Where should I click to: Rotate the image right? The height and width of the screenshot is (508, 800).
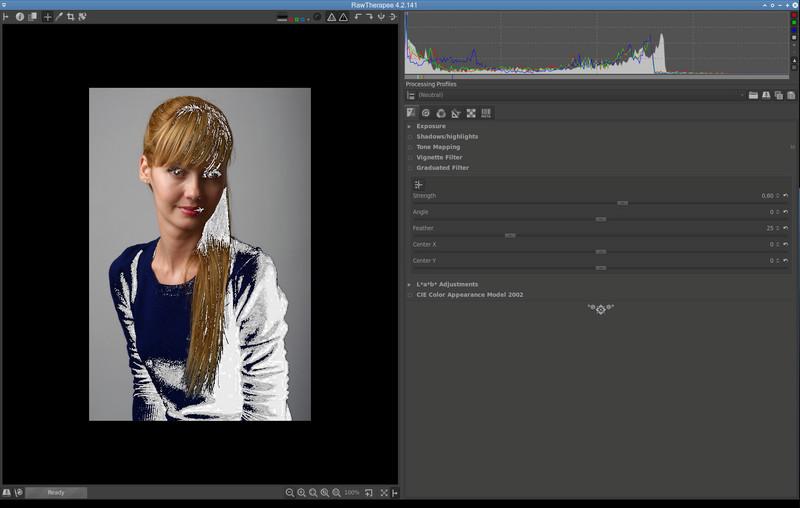point(369,17)
